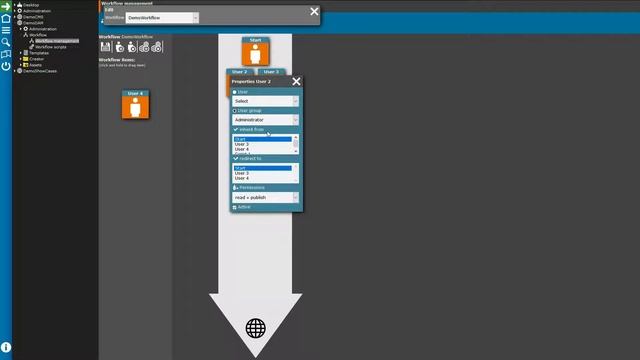Screen dimensions: 640x360
Task: Select User 4 in the inherit from list
Action: click(262, 149)
